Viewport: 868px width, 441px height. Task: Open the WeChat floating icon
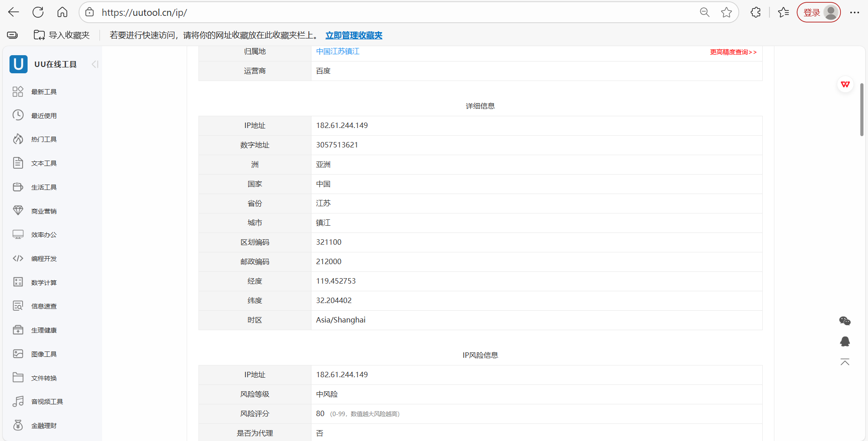(x=844, y=321)
